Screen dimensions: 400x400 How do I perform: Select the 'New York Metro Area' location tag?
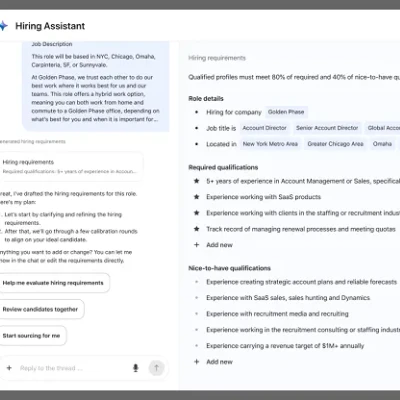tap(270, 144)
